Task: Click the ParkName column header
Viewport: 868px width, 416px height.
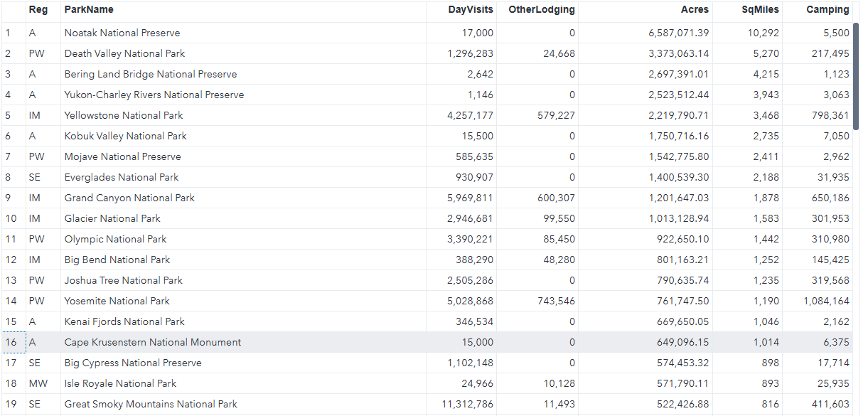Action: (89, 10)
